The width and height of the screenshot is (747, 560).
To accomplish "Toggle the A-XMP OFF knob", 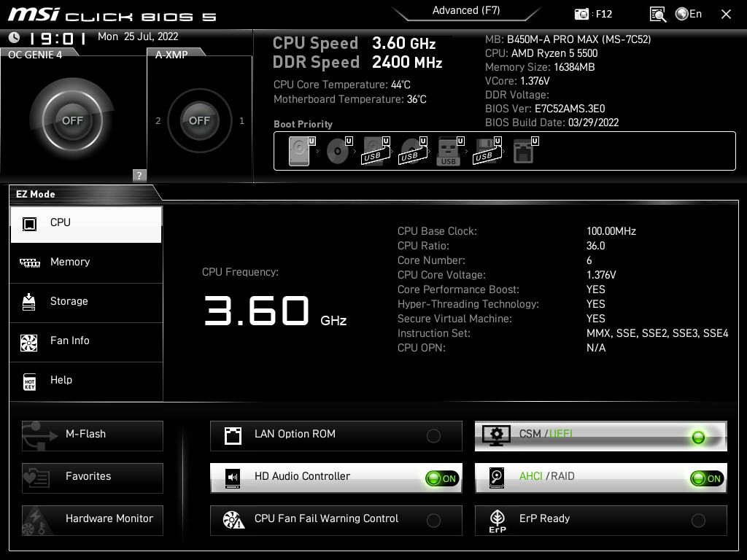I will coord(199,120).
